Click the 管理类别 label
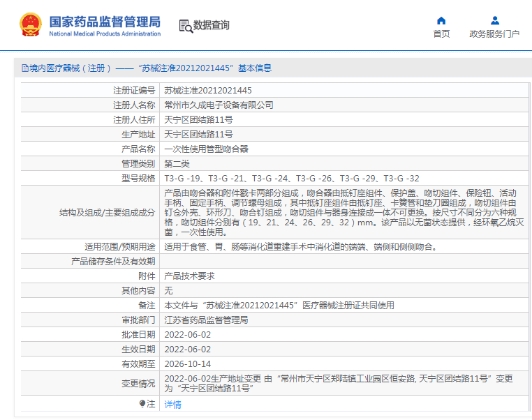The height and width of the screenshot is (420, 532). tap(138, 164)
